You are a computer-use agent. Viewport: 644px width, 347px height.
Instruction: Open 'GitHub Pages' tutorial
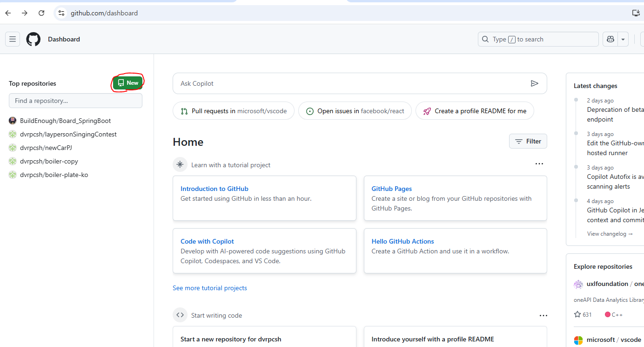tap(392, 189)
